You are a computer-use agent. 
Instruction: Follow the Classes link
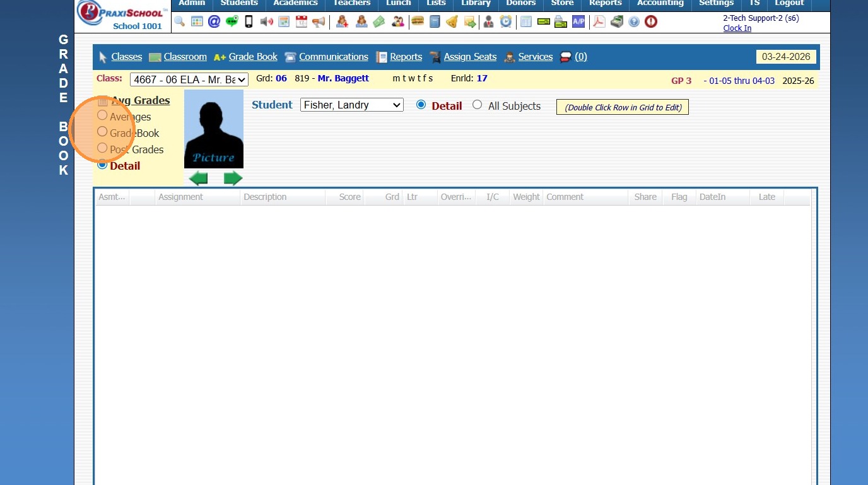coord(127,57)
